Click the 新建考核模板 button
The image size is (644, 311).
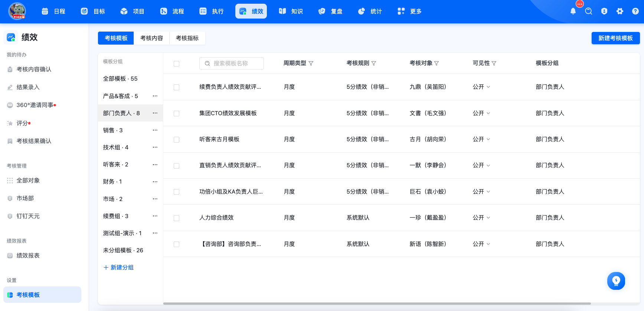tap(615, 38)
